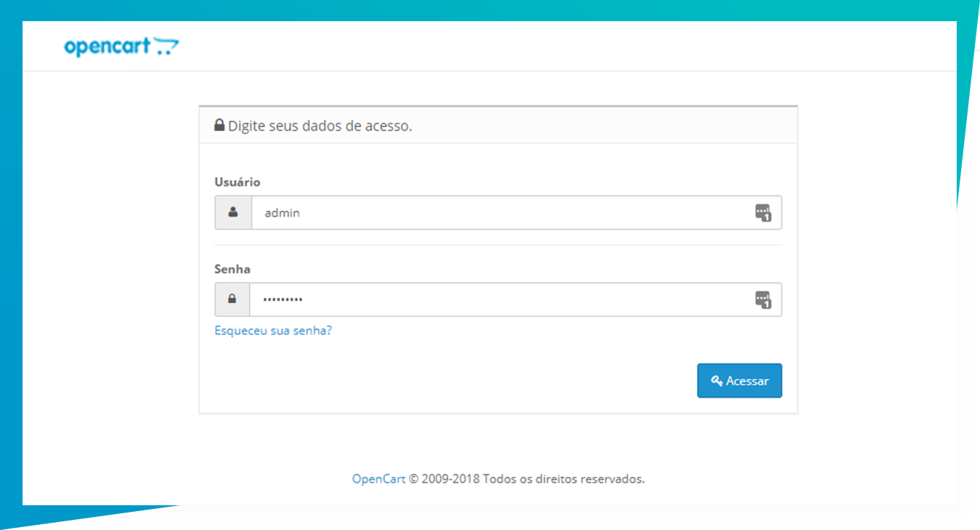The height and width of the screenshot is (530, 980).
Task: Click the 'Todos os direitos reservados' footer text
Action: click(563, 479)
